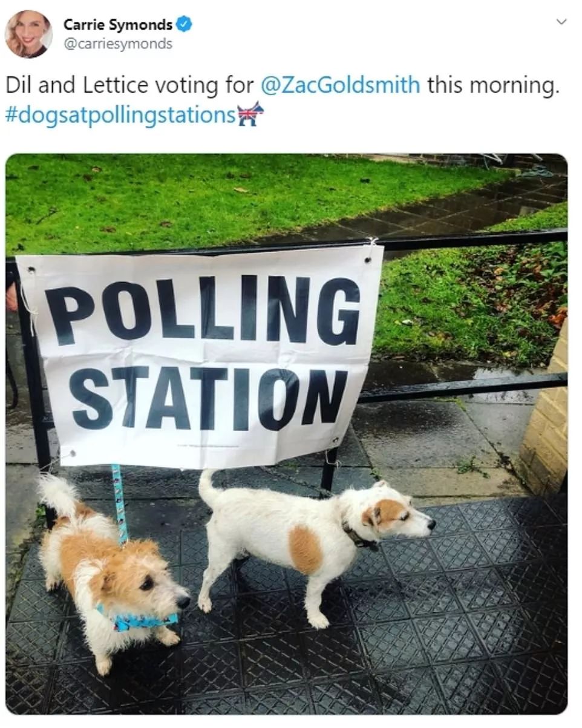Click the blue verified badge

[184, 25]
